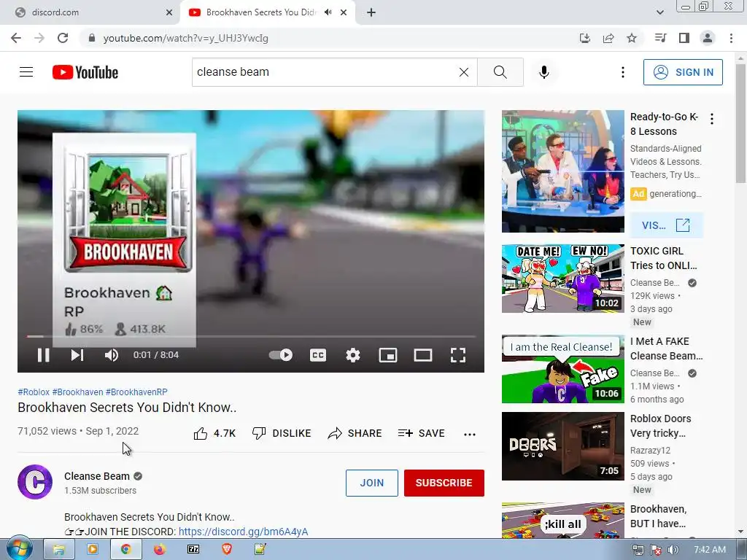This screenshot has height=560, width=747.
Task: Install app icon in address bar
Action: click(584, 38)
